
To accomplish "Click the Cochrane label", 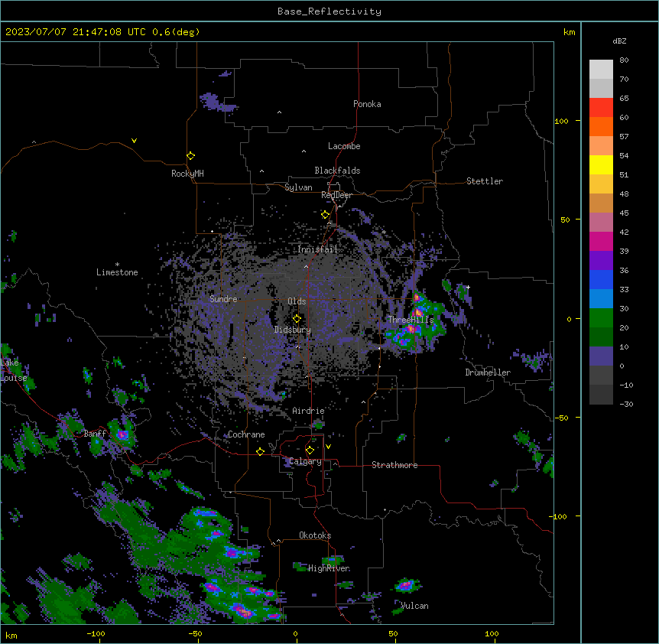I will pos(246,434).
